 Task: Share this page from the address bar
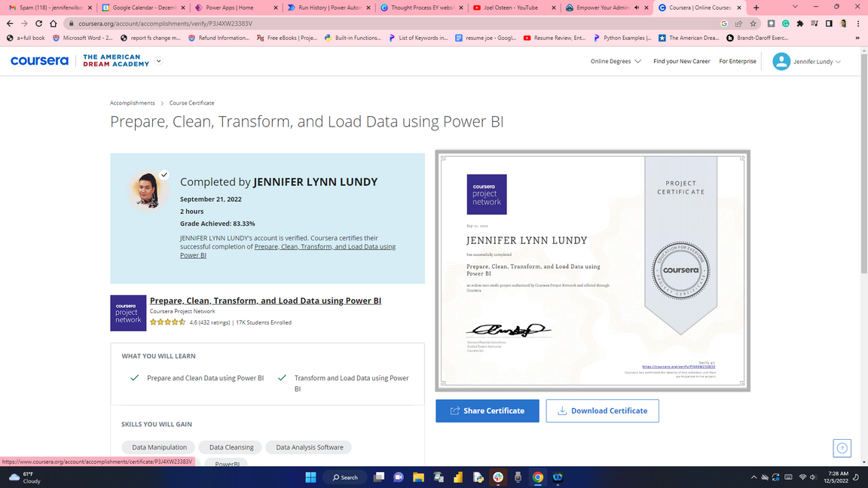pyautogui.click(x=738, y=24)
